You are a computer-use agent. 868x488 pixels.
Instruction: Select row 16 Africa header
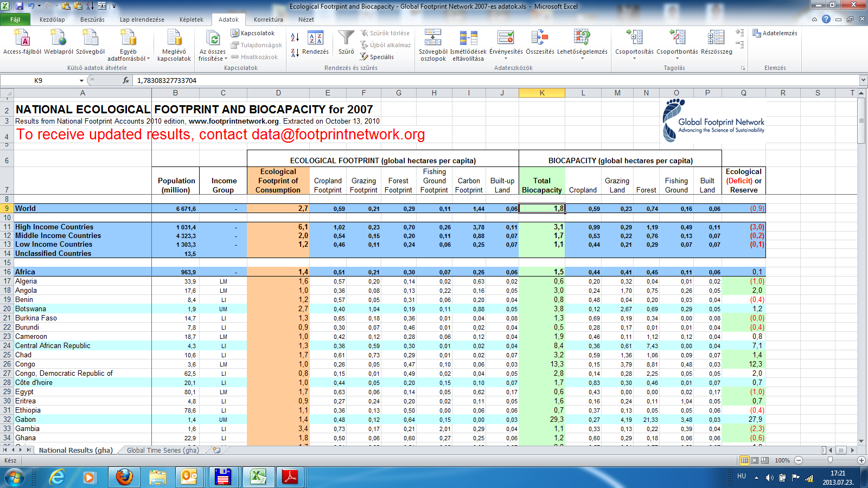pos(7,272)
